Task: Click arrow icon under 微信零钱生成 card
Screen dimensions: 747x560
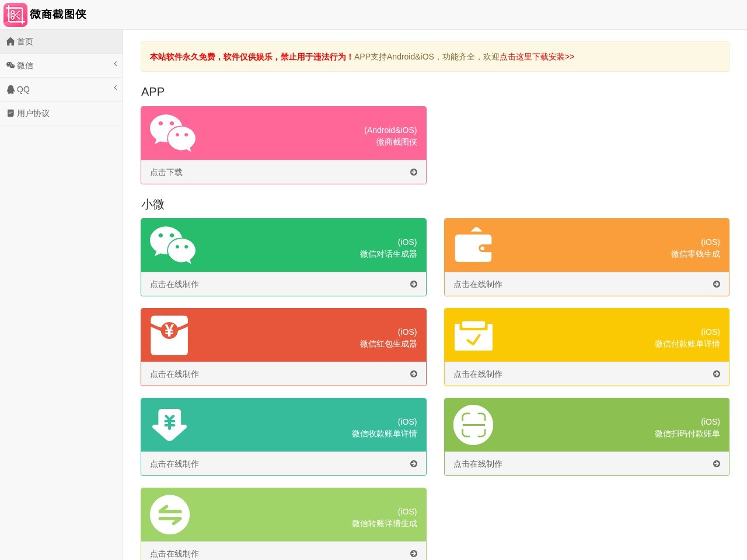Action: coord(717,284)
